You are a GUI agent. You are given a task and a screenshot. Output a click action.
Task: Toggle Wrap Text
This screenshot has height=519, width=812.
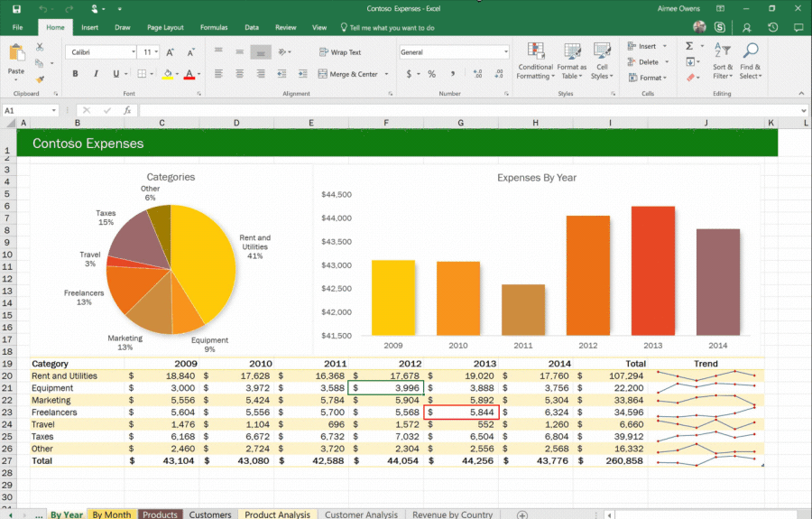click(340, 52)
